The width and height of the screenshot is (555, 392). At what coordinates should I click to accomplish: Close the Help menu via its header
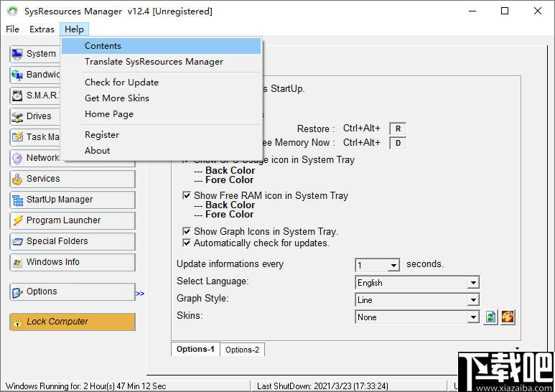click(x=75, y=29)
